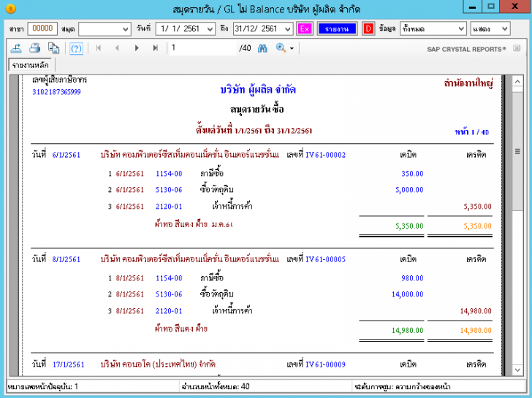
Task: Click document number IV61-00009
Action: [x=325, y=364]
